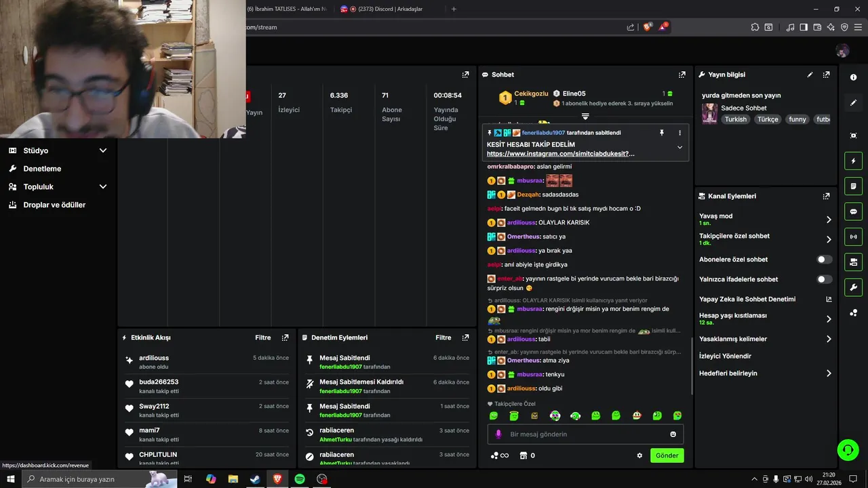868x488 pixels.
Task: Toggle the wrench widget in right sidebar
Action: (853, 287)
